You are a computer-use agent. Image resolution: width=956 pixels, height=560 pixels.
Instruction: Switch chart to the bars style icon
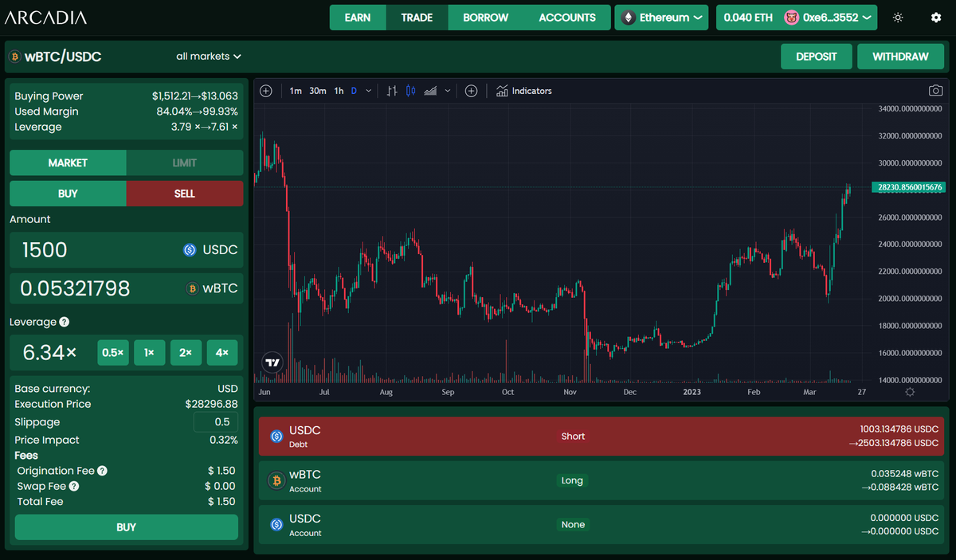point(391,91)
